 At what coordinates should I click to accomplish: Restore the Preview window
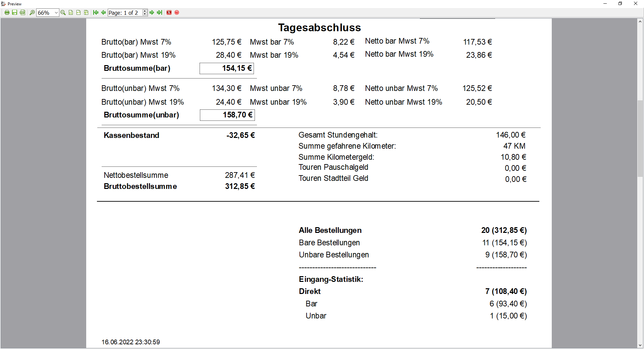[620, 4]
